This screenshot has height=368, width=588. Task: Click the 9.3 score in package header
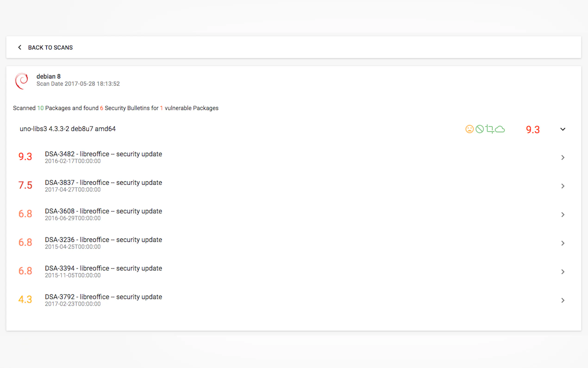(533, 130)
